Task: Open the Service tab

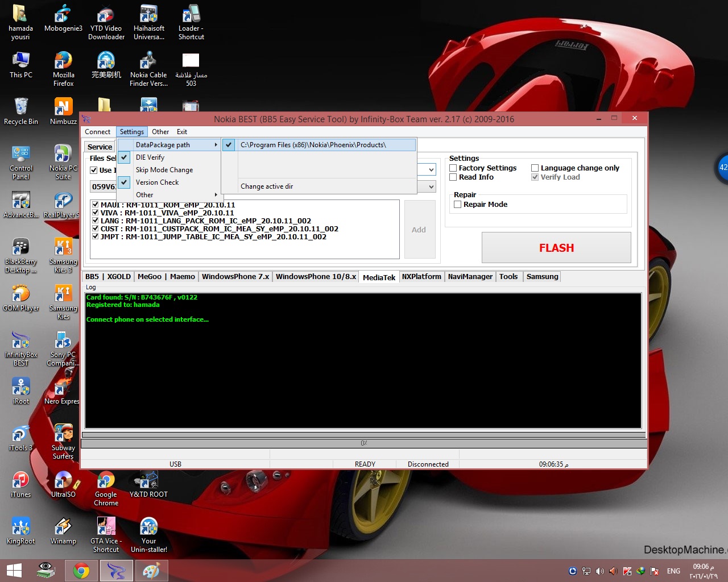Action: [100, 147]
